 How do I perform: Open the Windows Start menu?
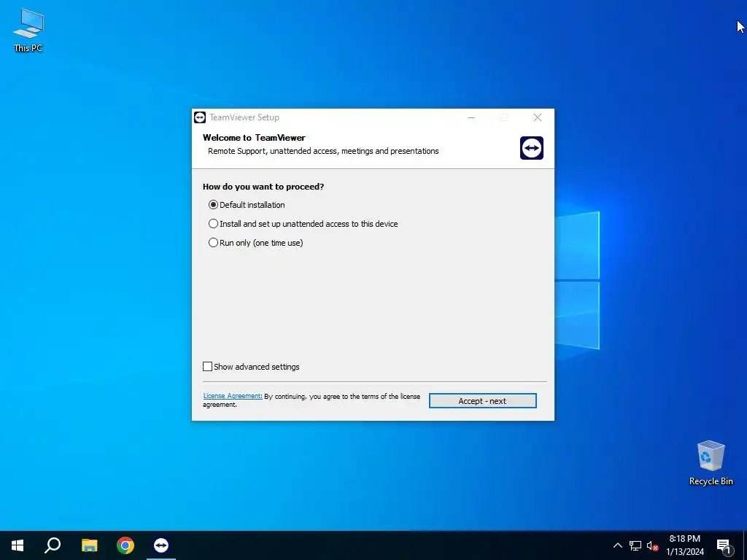click(x=18, y=545)
